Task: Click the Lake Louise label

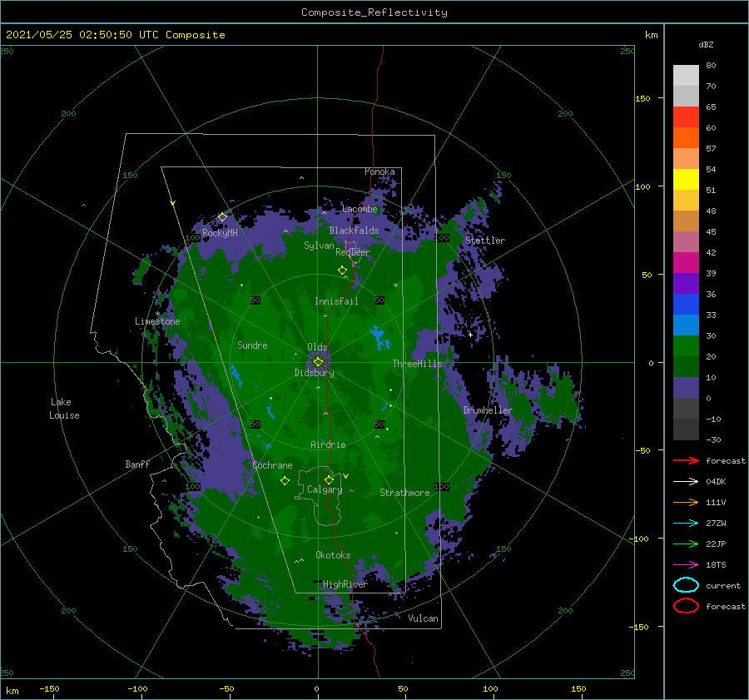Action: (x=64, y=409)
